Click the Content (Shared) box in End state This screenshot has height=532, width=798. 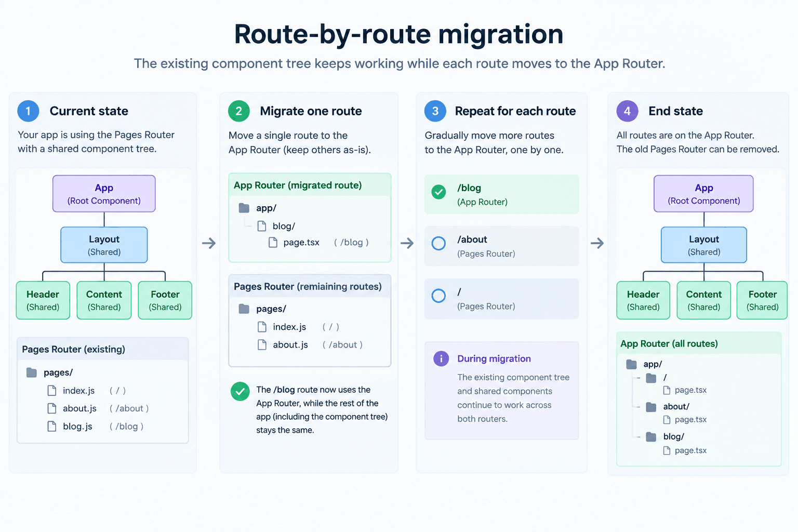tap(704, 300)
